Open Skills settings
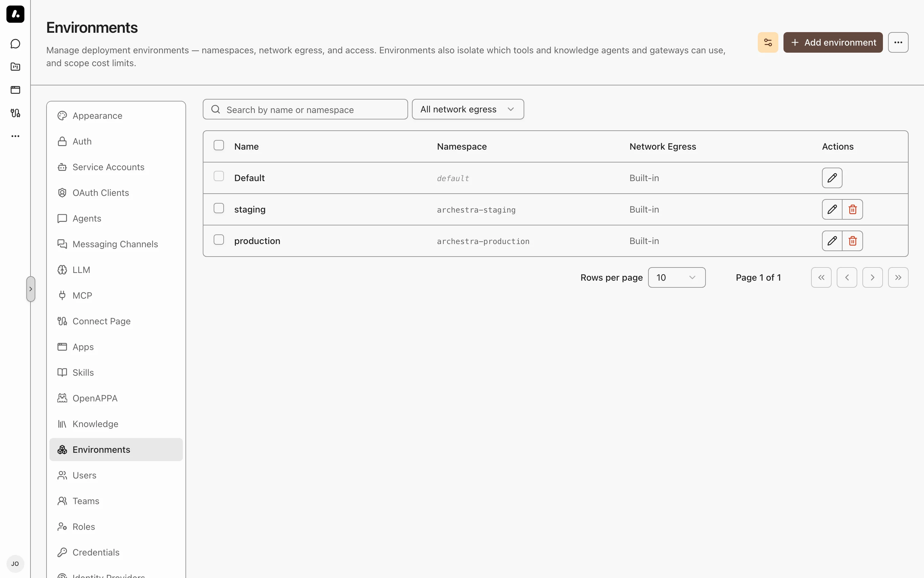This screenshot has height=578, width=924. (x=116, y=373)
